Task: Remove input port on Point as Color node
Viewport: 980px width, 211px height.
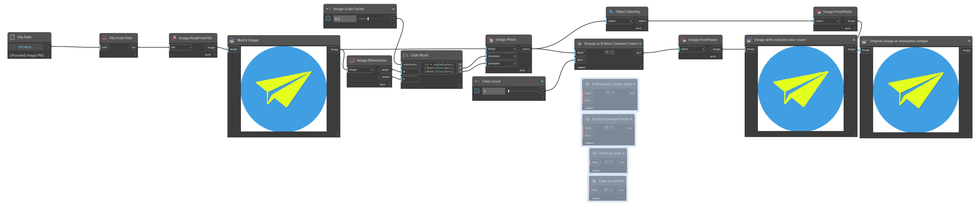Action: (x=611, y=162)
